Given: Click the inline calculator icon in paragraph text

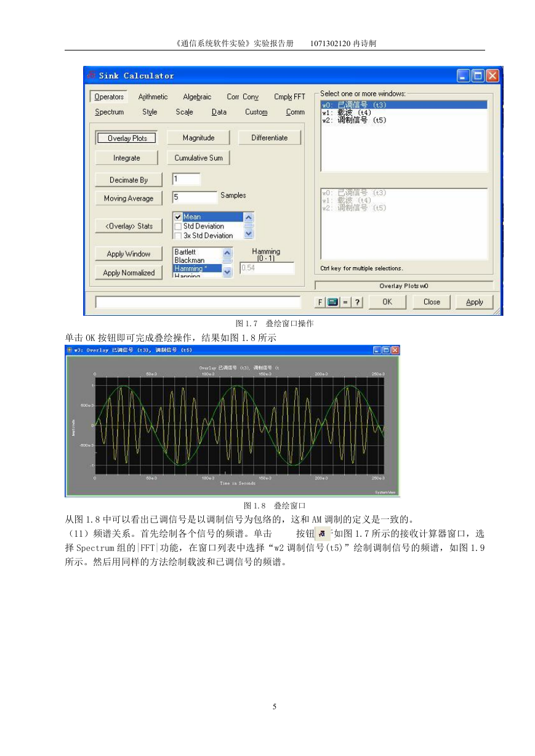Looking at the screenshot, I should [322, 533].
